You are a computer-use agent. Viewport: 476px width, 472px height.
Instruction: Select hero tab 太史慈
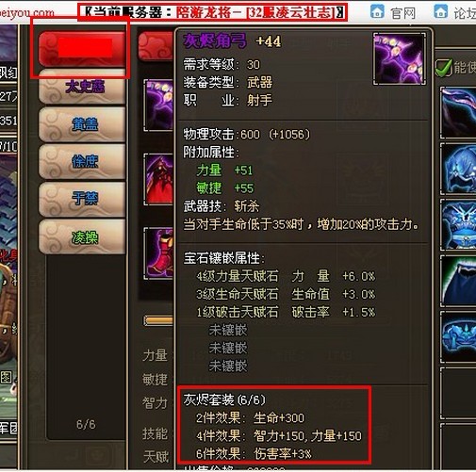[x=82, y=87]
